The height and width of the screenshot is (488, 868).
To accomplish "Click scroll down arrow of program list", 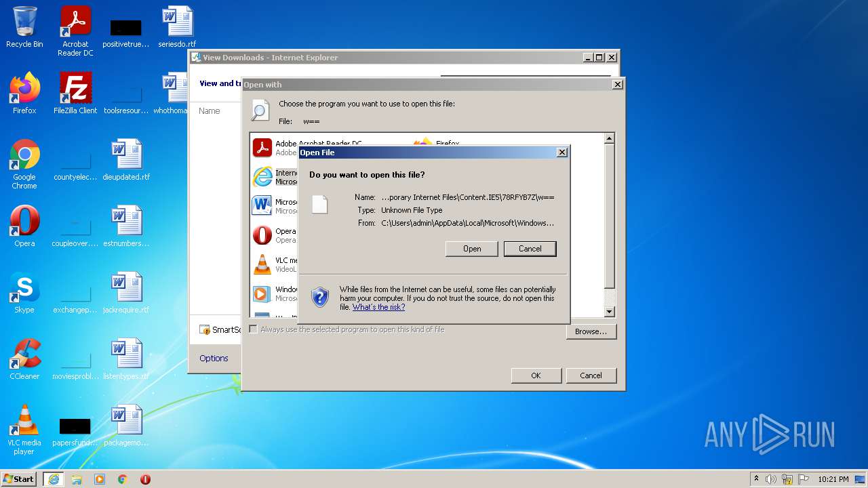I will click(x=609, y=312).
